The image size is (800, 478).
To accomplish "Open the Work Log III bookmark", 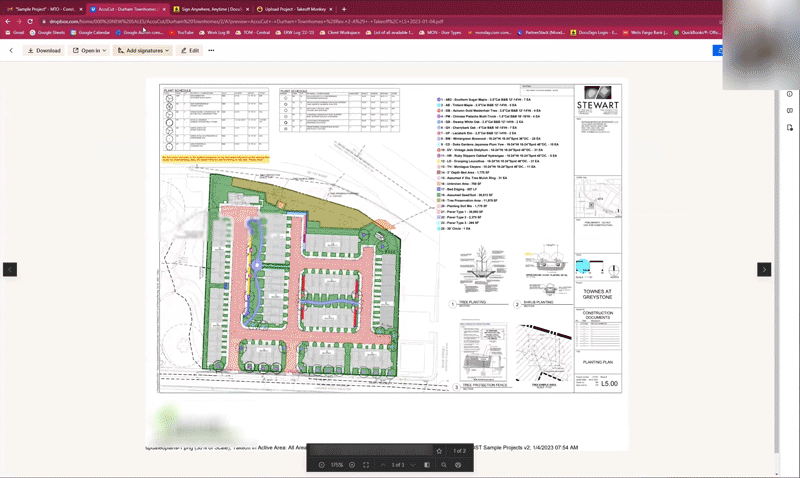I will (214, 32).
